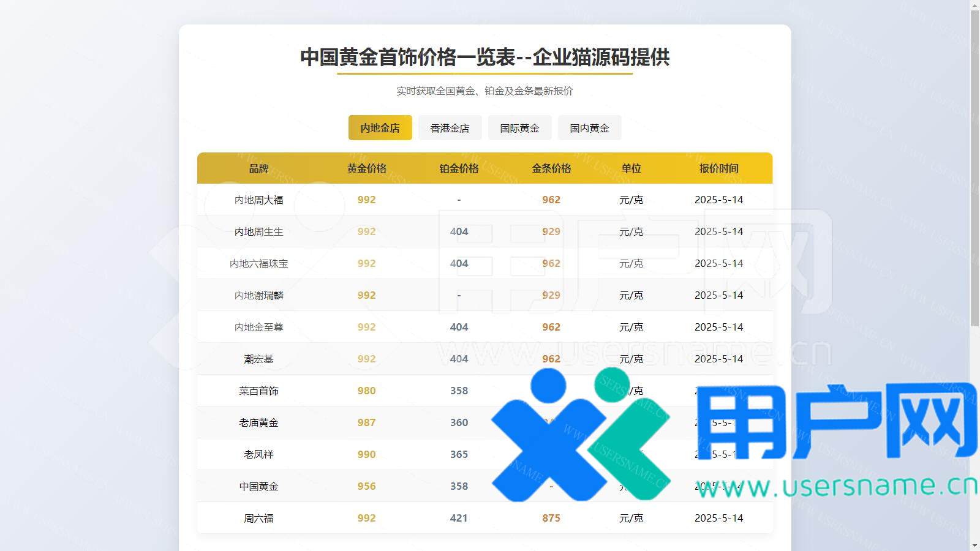
Task: Click the 品牌 column header
Action: 259,168
